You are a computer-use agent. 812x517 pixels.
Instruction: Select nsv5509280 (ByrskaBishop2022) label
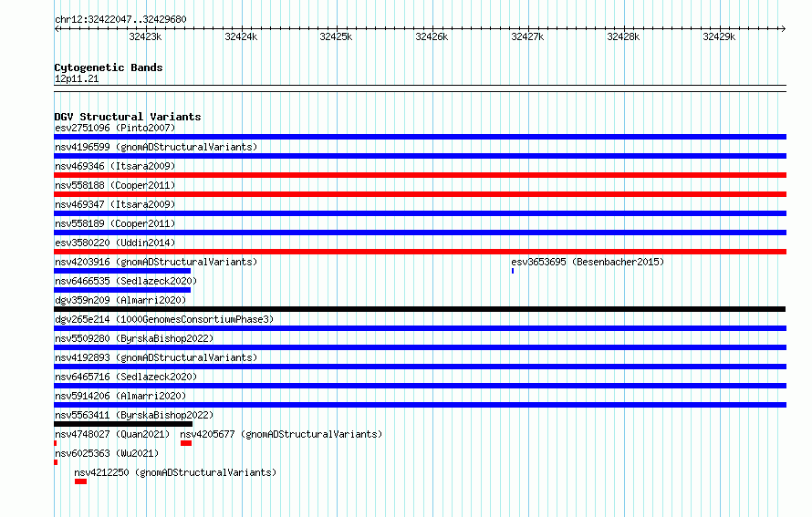pos(134,338)
